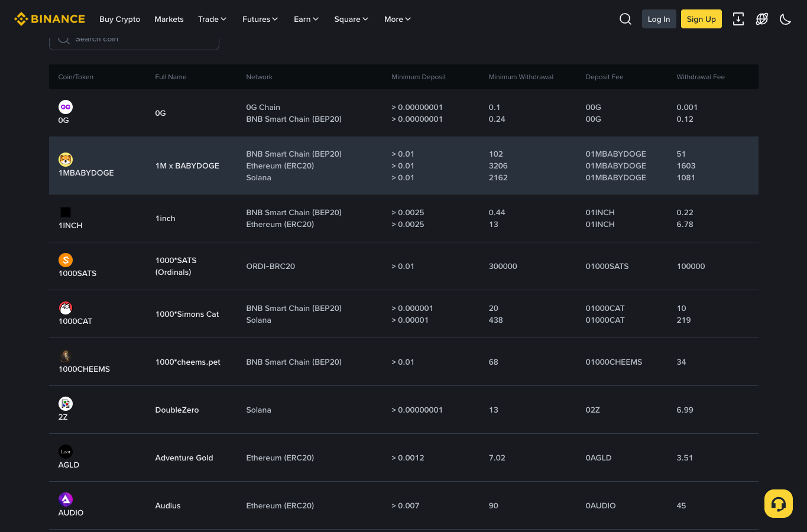Select the 1MBABYDOGE ticker text

click(86, 173)
